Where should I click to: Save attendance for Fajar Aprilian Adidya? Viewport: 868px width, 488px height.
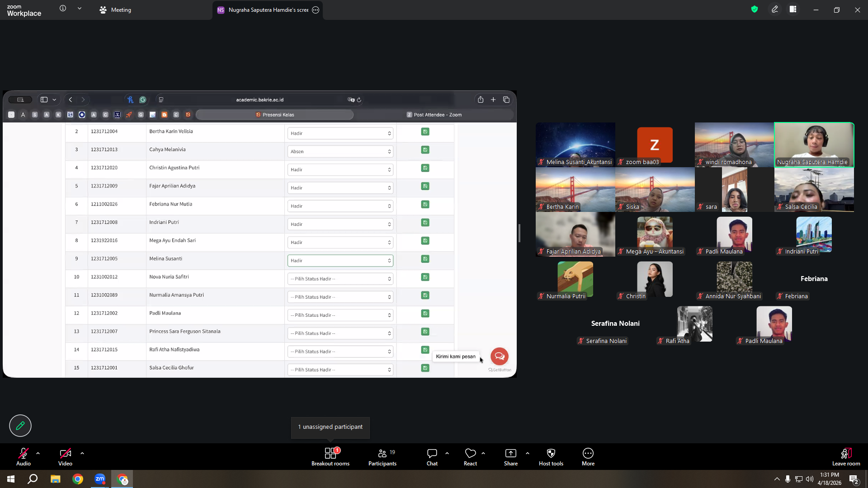(425, 186)
